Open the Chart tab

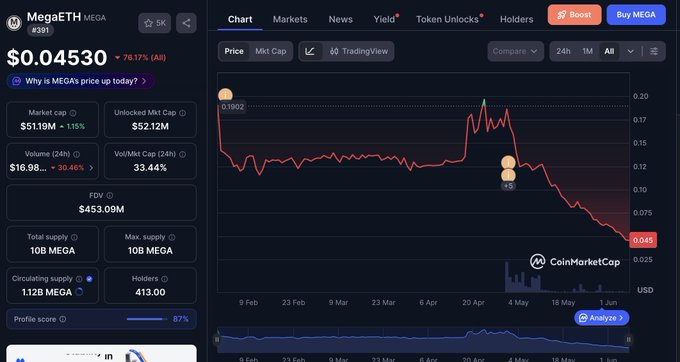pyautogui.click(x=240, y=20)
